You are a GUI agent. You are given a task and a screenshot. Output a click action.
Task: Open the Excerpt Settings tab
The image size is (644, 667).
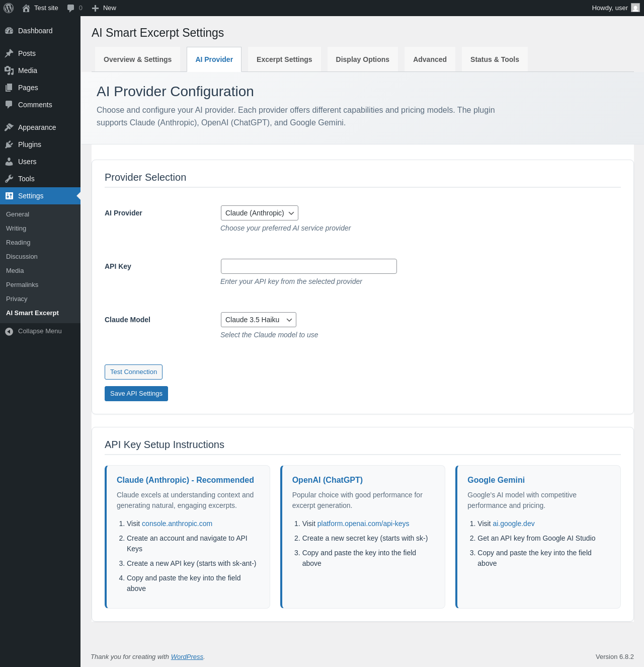click(x=284, y=59)
